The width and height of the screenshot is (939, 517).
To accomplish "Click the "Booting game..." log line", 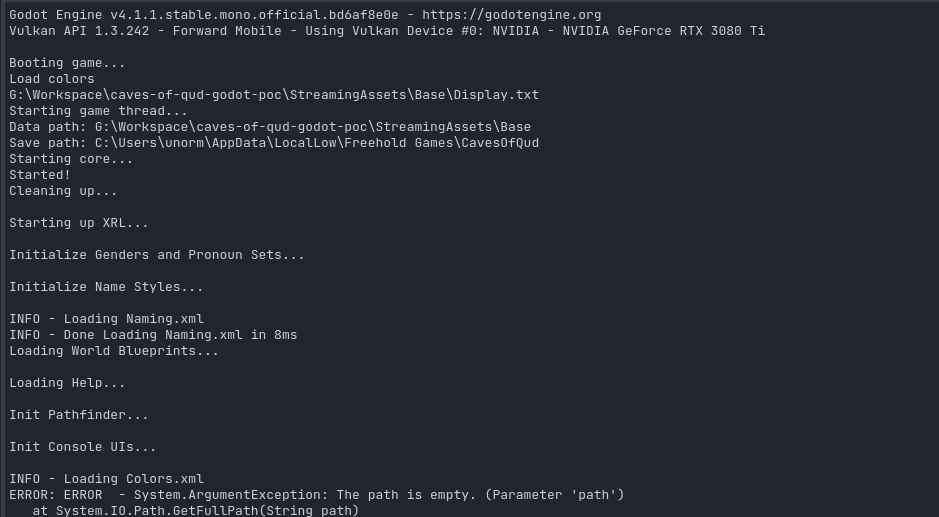I will pos(67,63).
